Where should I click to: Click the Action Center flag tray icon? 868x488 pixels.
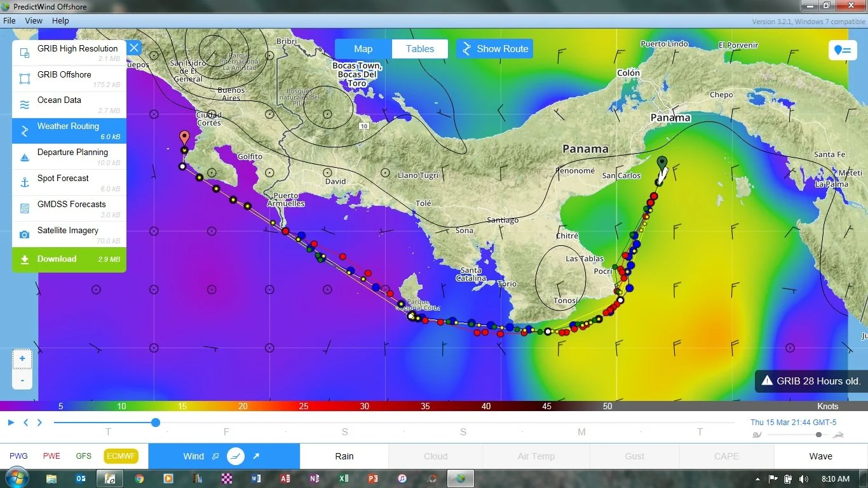point(773,479)
